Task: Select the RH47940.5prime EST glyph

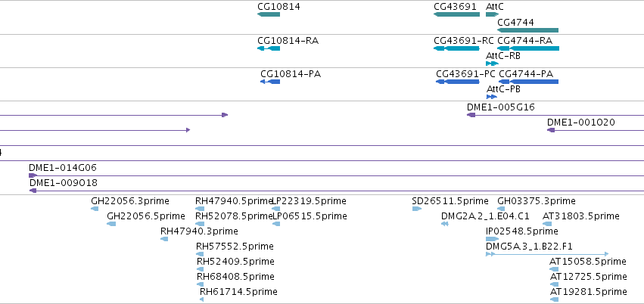Action: [x=200, y=209]
